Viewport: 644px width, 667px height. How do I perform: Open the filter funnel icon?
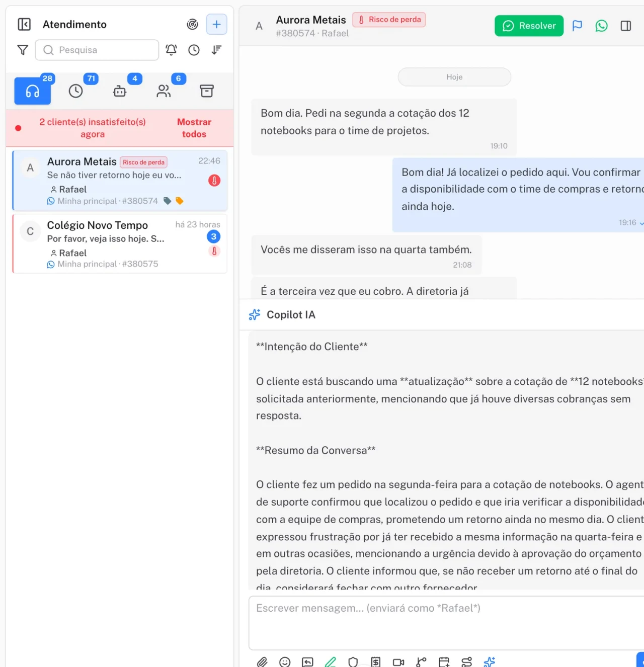tap(23, 50)
